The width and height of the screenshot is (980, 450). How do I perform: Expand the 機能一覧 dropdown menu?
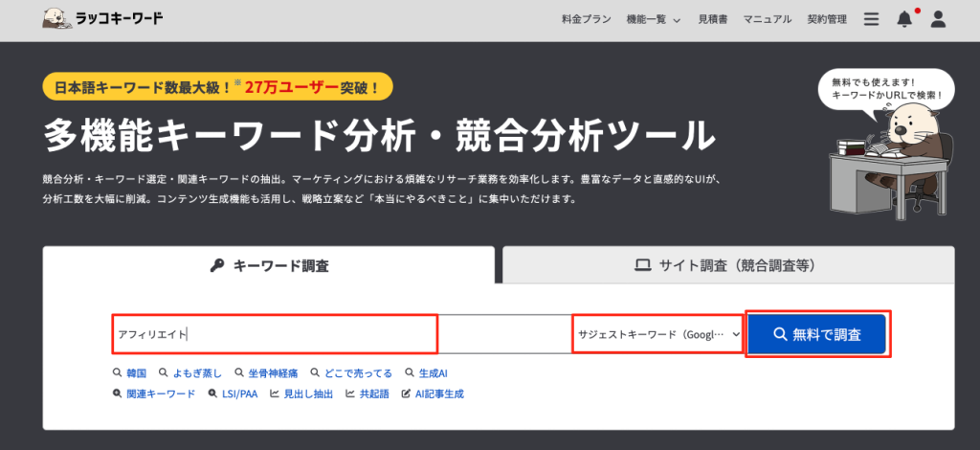pos(653,19)
